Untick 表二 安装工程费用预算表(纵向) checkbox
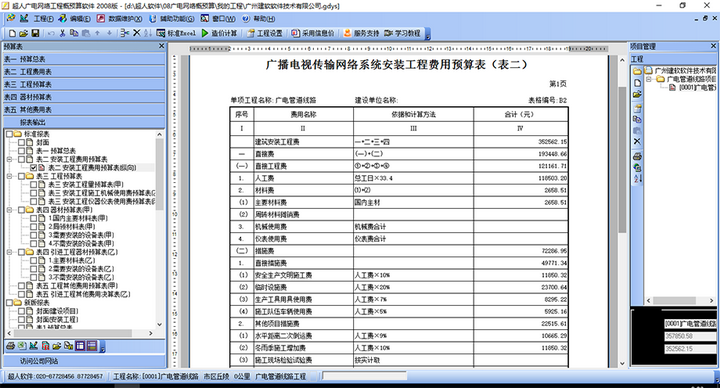Screen dimensions: 720x388 point(33,168)
